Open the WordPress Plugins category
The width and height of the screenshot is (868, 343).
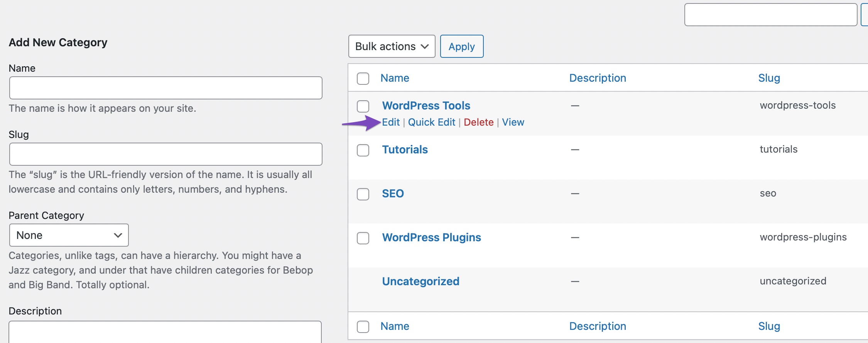coord(432,237)
